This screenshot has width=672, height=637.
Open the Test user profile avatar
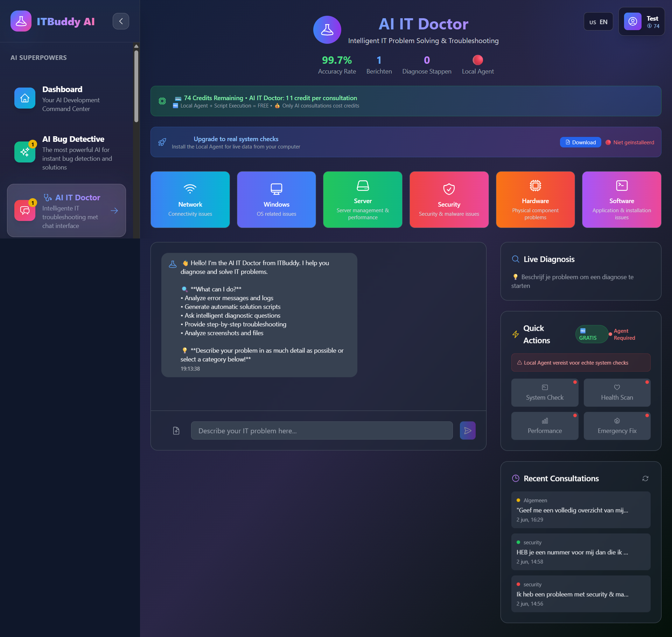(633, 21)
